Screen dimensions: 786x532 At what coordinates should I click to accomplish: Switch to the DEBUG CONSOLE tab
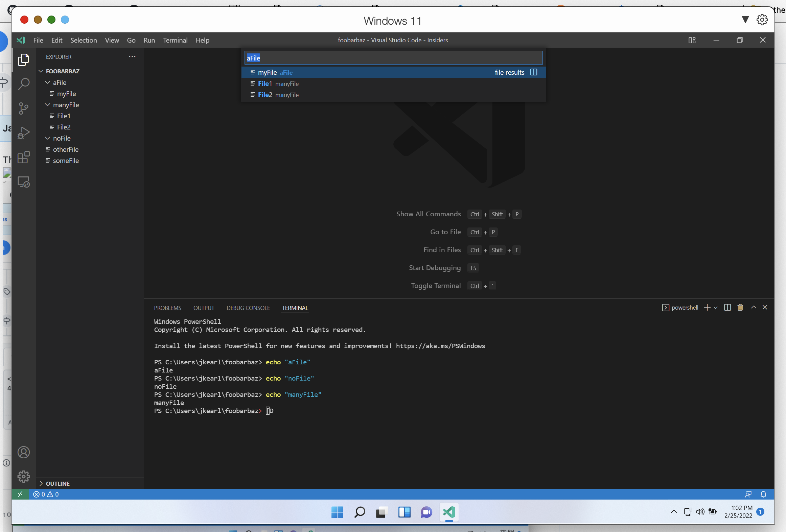[248, 308]
